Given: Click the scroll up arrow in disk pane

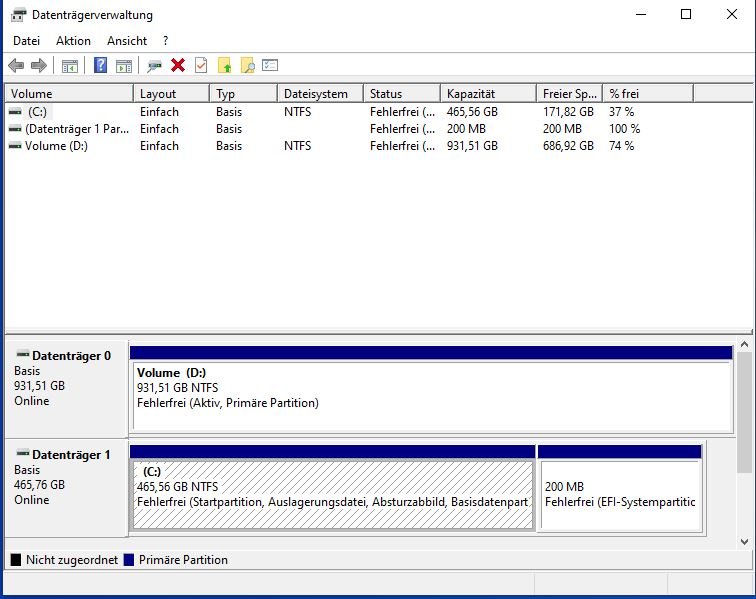Looking at the screenshot, I should tap(744, 344).
